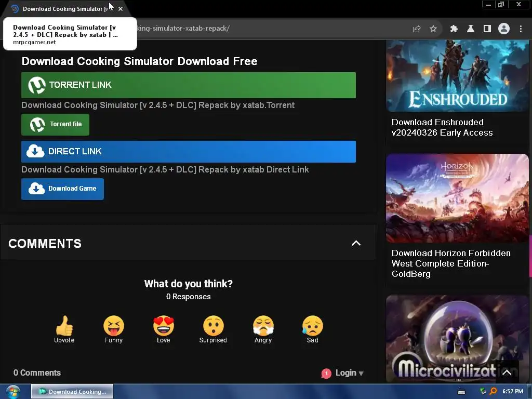532x399 pixels.
Task: Click the '0 Responses' text
Action: (x=188, y=297)
